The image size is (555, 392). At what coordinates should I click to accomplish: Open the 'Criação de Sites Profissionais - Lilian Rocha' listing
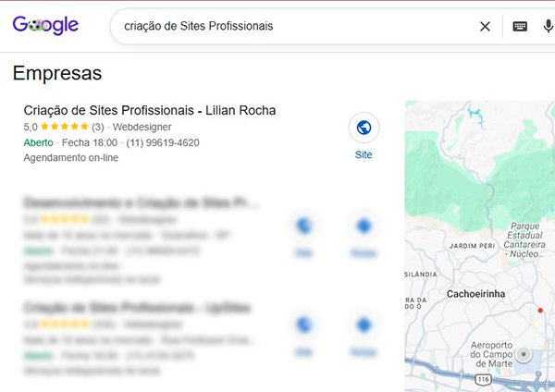pyautogui.click(x=150, y=110)
